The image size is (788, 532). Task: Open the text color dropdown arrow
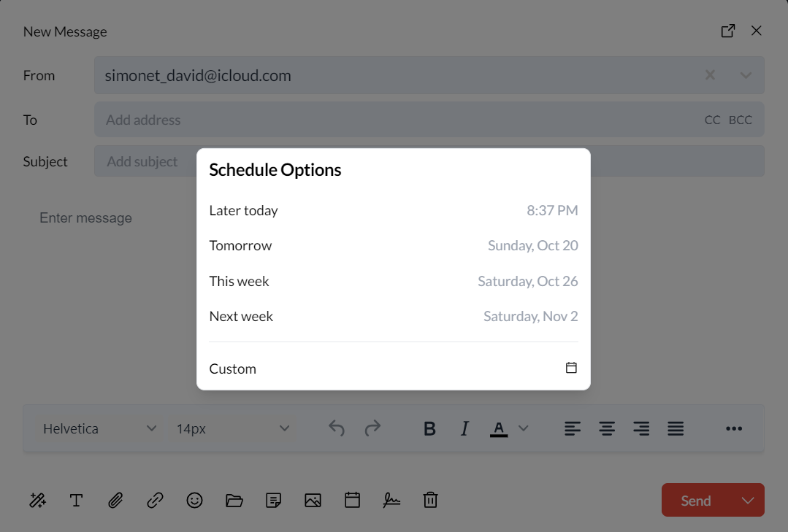point(523,429)
